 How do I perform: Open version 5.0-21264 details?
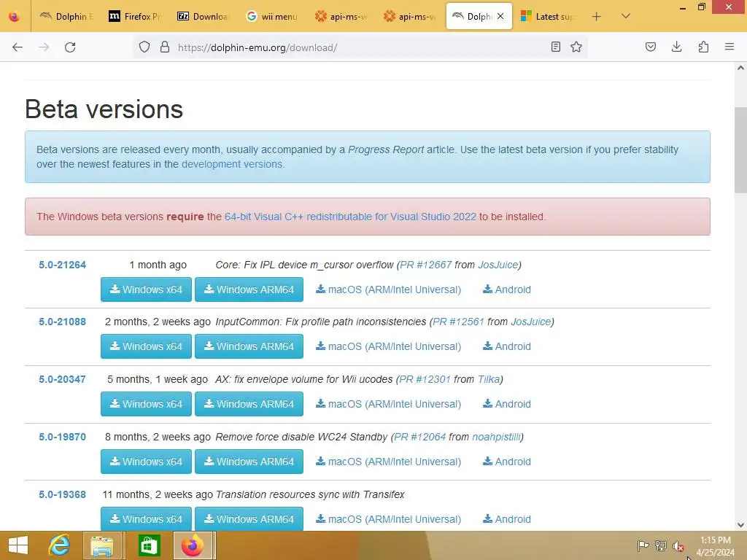tap(63, 265)
